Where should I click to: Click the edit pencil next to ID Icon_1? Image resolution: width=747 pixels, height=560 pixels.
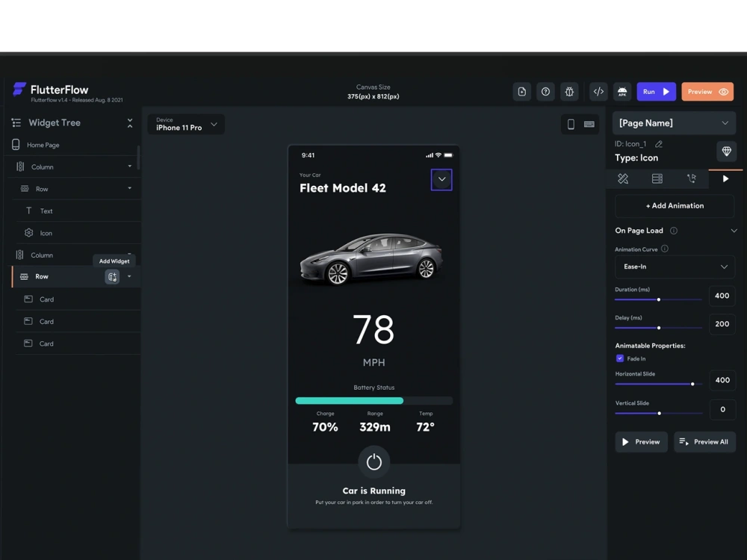658,146
